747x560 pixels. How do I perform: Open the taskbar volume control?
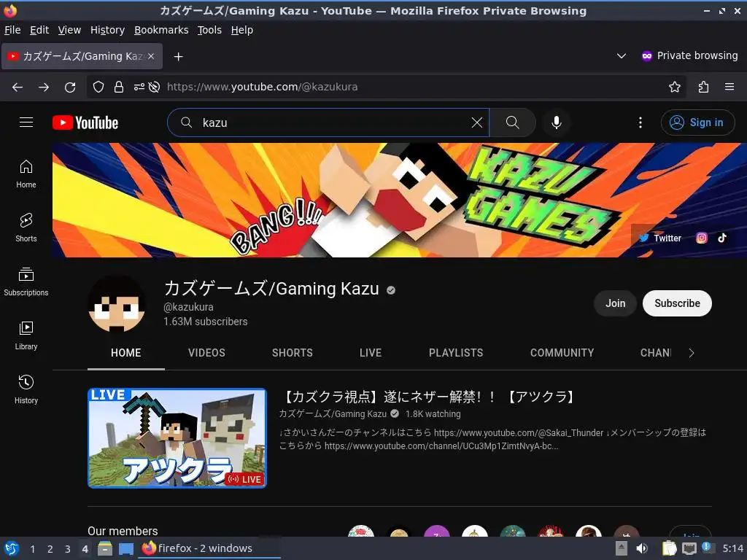[642, 548]
